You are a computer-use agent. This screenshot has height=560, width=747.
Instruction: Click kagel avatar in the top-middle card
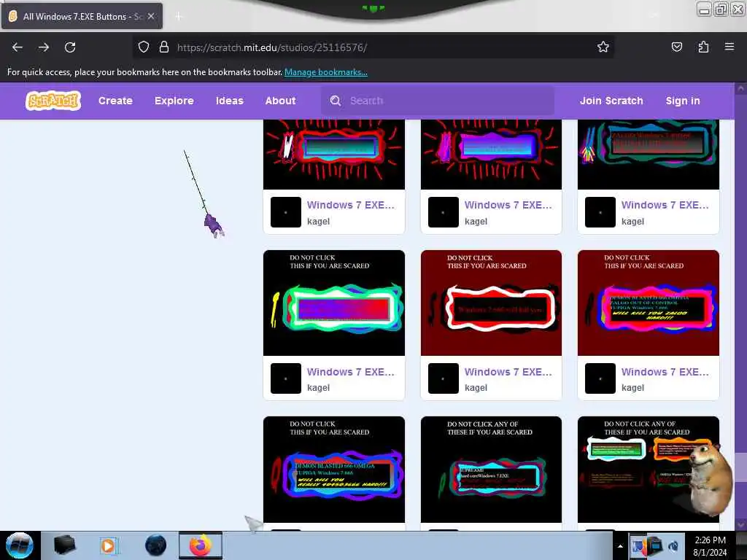pyautogui.click(x=443, y=212)
